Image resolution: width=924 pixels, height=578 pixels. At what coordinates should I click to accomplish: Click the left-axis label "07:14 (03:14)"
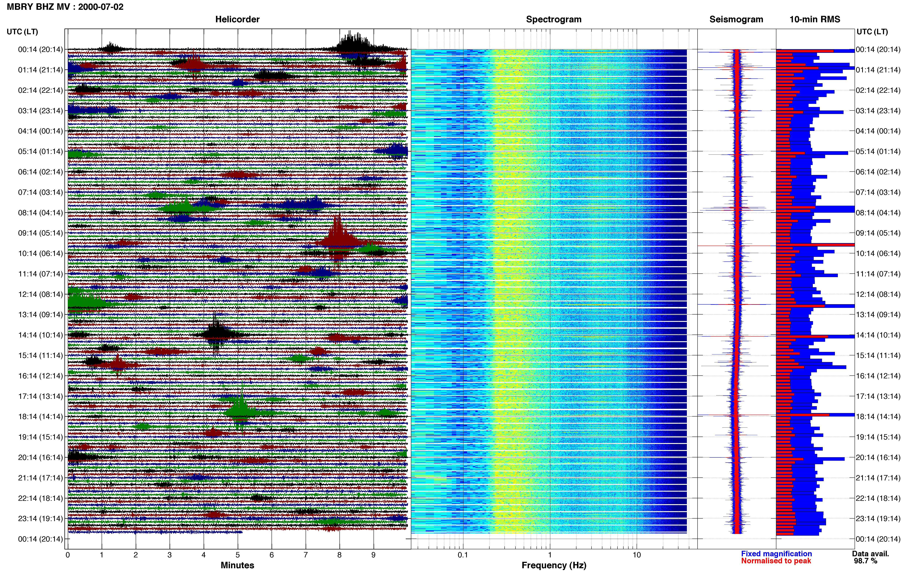(41, 192)
